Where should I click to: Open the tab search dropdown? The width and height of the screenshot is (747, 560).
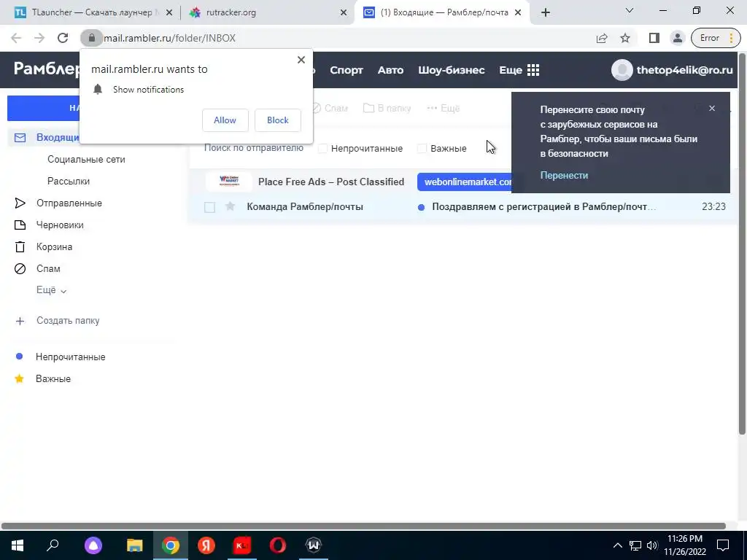[x=630, y=10]
